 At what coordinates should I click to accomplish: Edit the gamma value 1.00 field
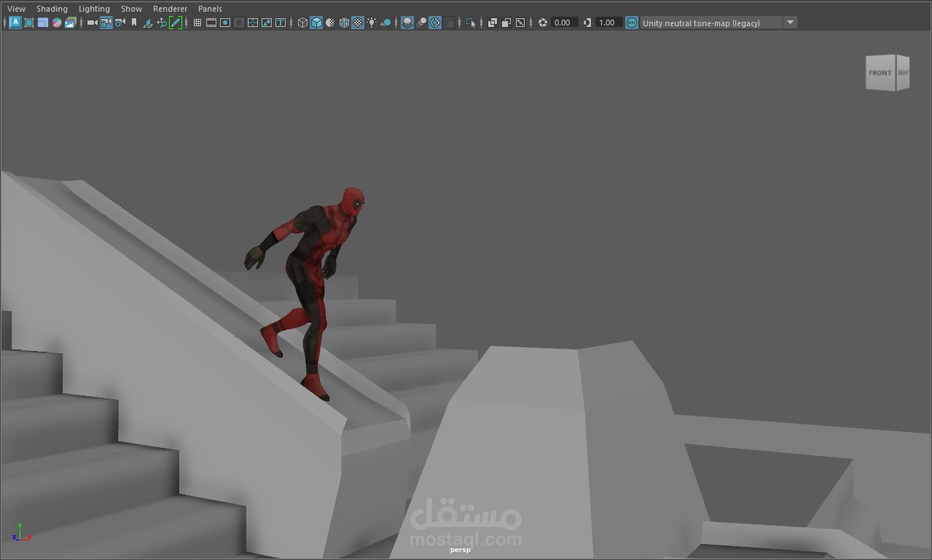[x=609, y=23]
